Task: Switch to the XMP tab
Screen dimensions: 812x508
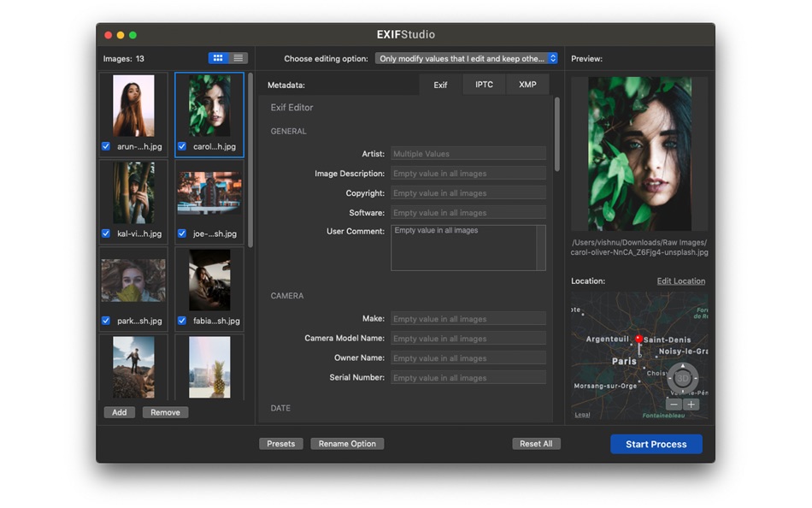Action: pos(527,85)
